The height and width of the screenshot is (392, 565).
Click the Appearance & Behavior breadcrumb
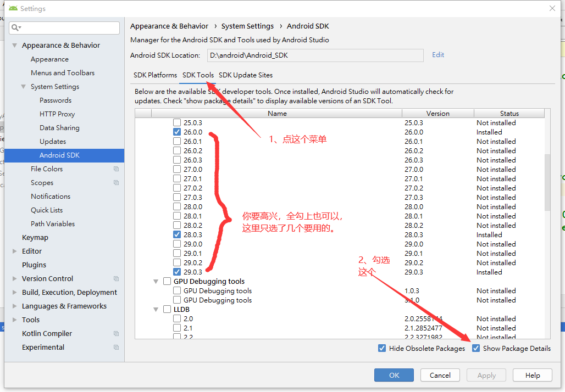[169, 26]
